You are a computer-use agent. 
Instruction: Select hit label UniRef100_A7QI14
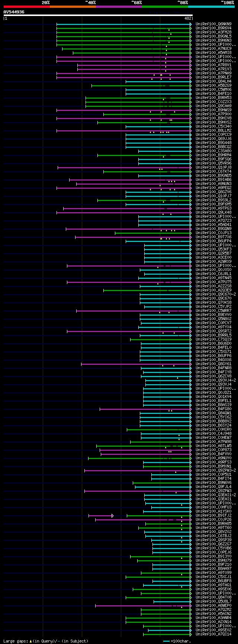pos(213,634)
